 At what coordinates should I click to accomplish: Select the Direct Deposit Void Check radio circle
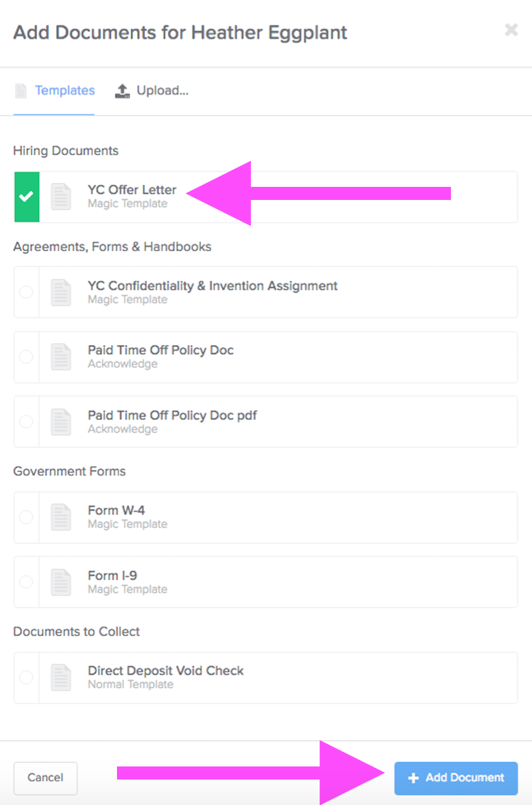[26, 678]
